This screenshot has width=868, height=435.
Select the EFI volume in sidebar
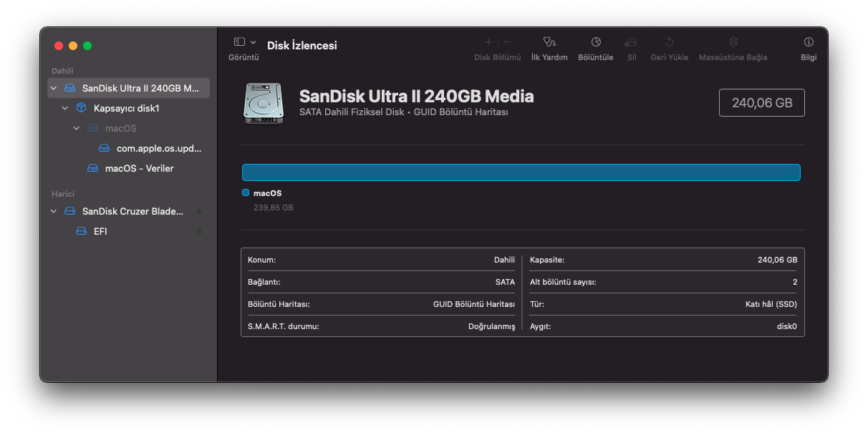tap(100, 232)
